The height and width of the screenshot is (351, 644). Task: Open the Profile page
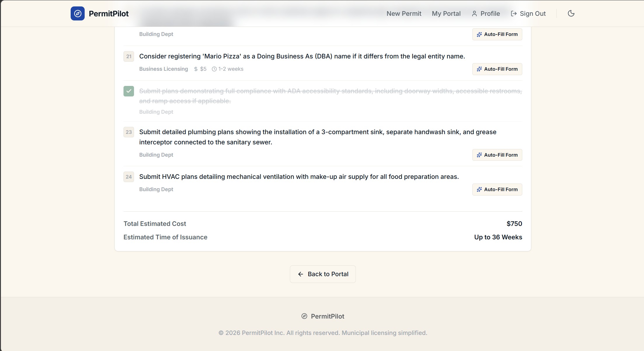490,13
